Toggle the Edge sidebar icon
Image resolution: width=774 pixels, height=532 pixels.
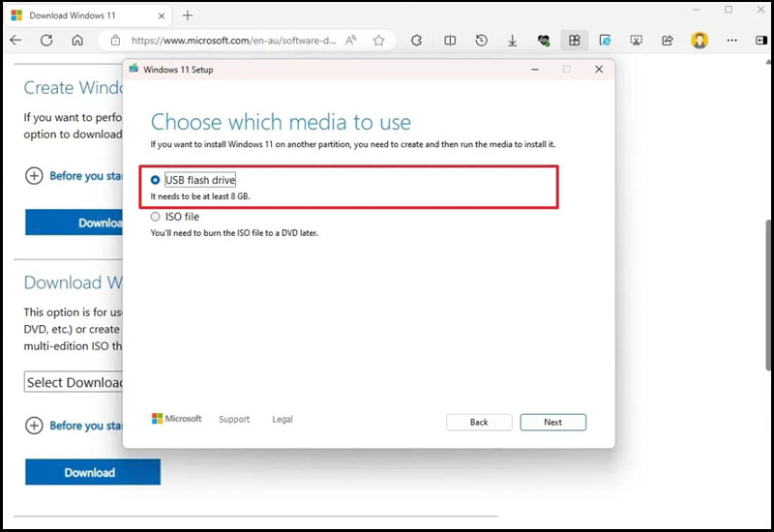pos(761,41)
